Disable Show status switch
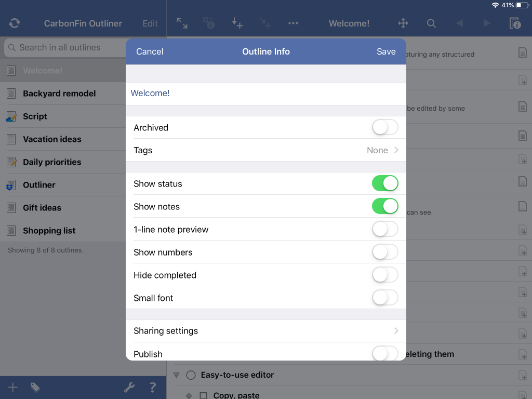The width and height of the screenshot is (532, 399). [385, 183]
